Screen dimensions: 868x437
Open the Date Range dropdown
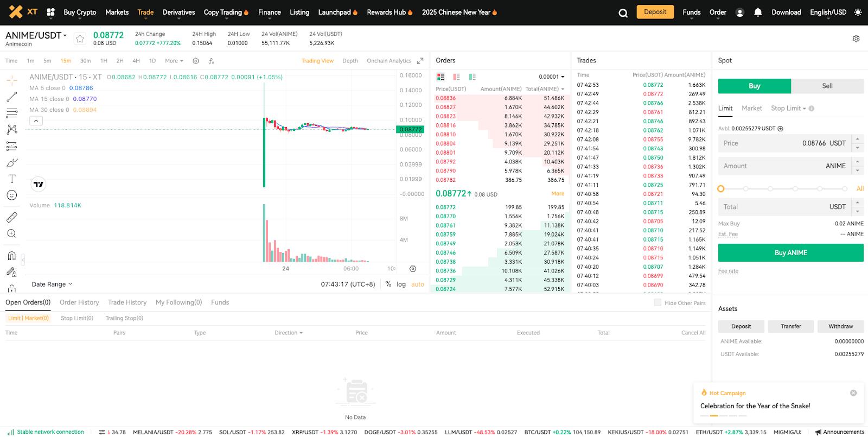coord(52,284)
